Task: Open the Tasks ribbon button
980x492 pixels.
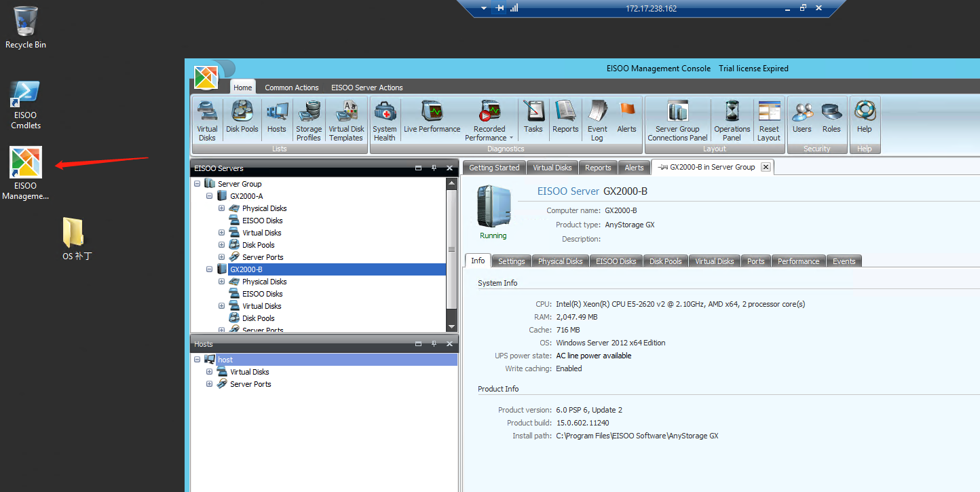Action: (x=533, y=117)
